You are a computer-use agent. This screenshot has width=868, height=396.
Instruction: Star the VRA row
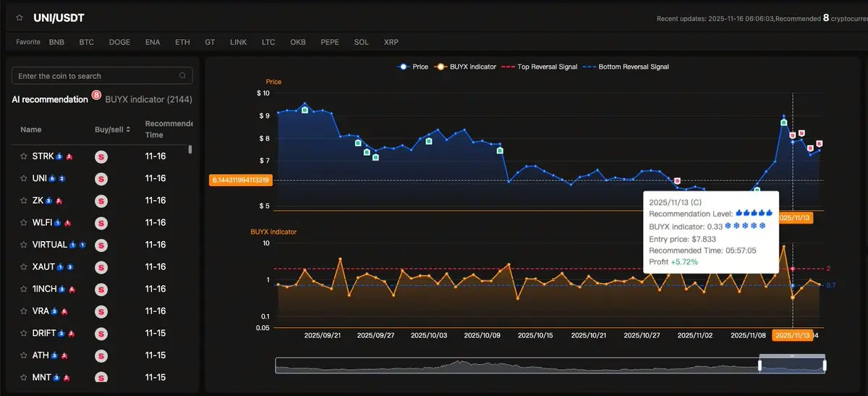24,311
